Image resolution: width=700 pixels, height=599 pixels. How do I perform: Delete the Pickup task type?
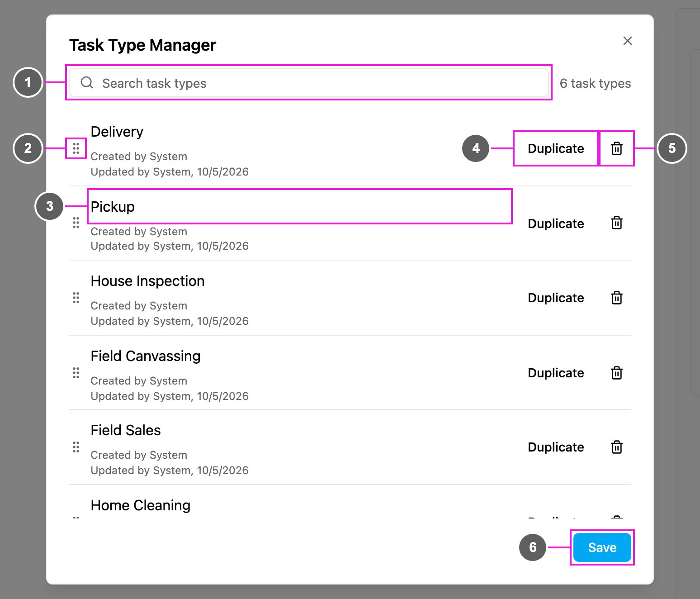pos(617,223)
